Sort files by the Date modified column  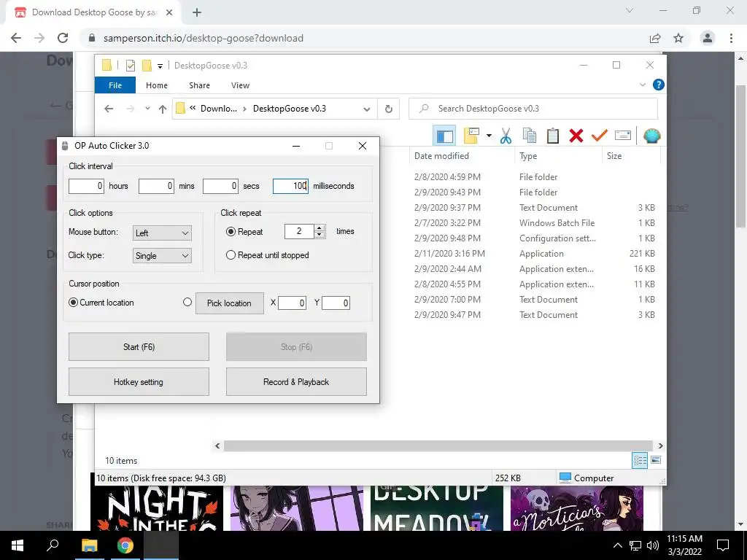tap(441, 156)
